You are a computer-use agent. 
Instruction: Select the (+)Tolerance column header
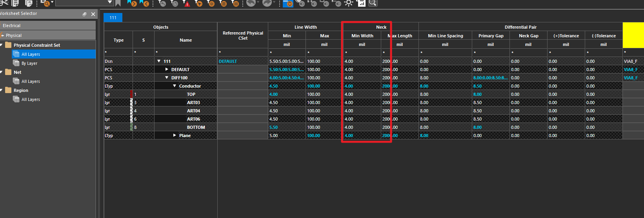566,36
